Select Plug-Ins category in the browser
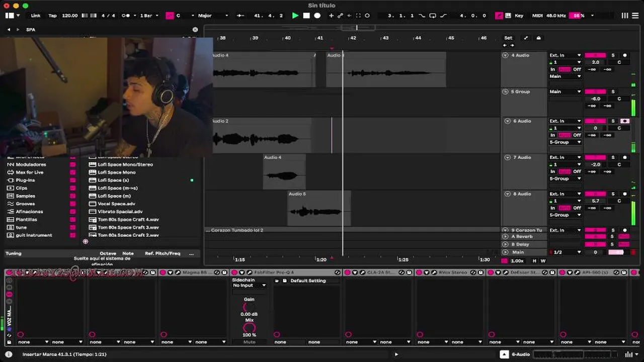The height and width of the screenshot is (362, 644). (25, 180)
